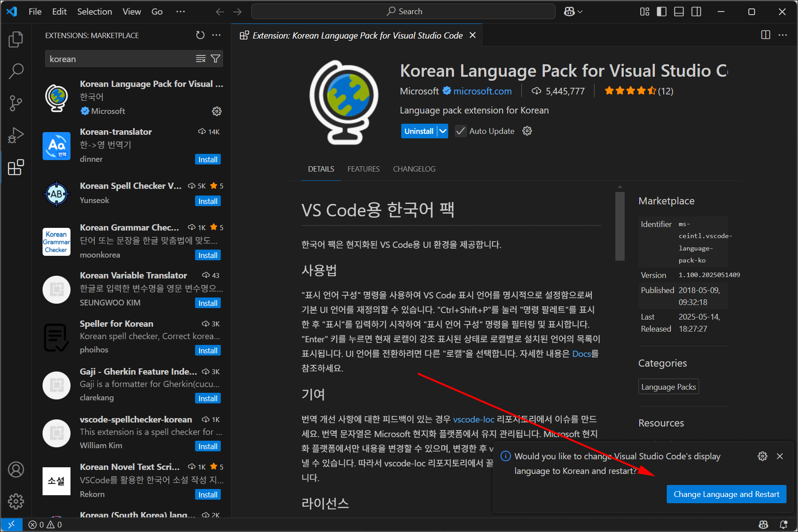Open the File menu
The height and width of the screenshot is (532, 798).
35,12
